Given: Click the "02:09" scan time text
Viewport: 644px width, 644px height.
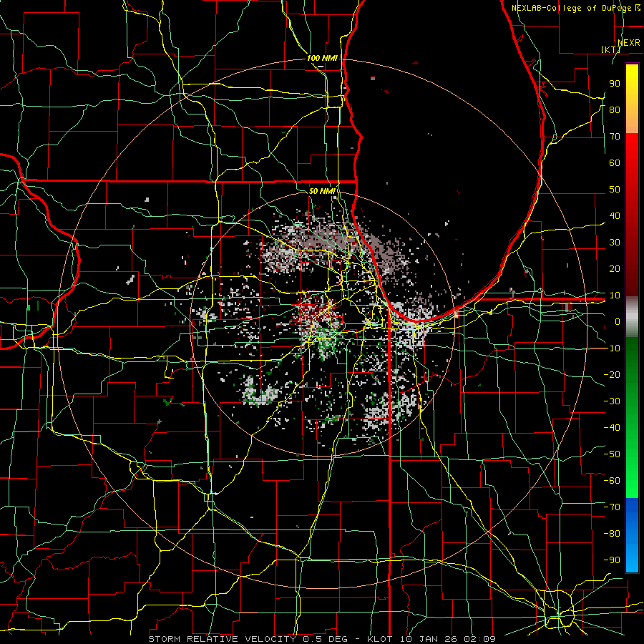Looking at the screenshot, I should click(479, 639).
